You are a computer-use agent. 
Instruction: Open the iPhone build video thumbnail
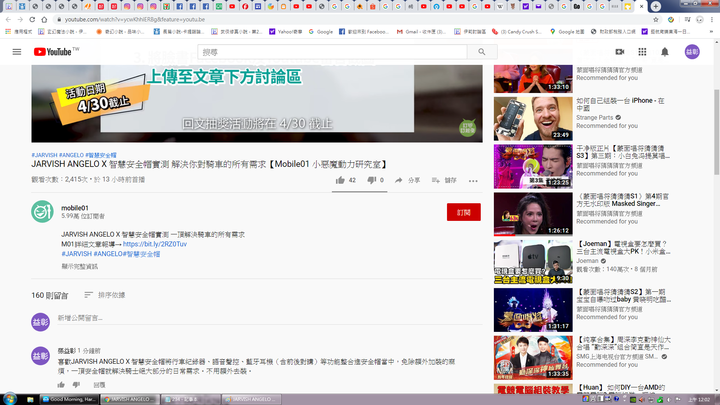click(x=533, y=118)
